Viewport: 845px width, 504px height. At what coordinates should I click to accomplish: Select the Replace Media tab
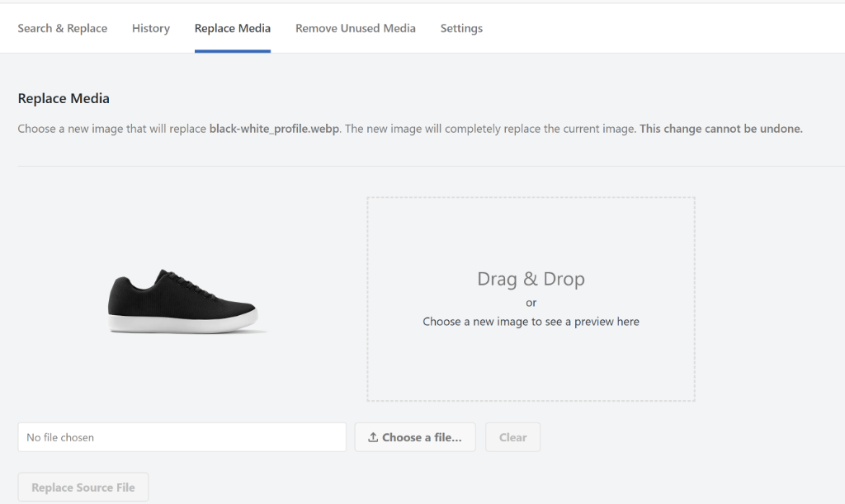click(x=233, y=28)
